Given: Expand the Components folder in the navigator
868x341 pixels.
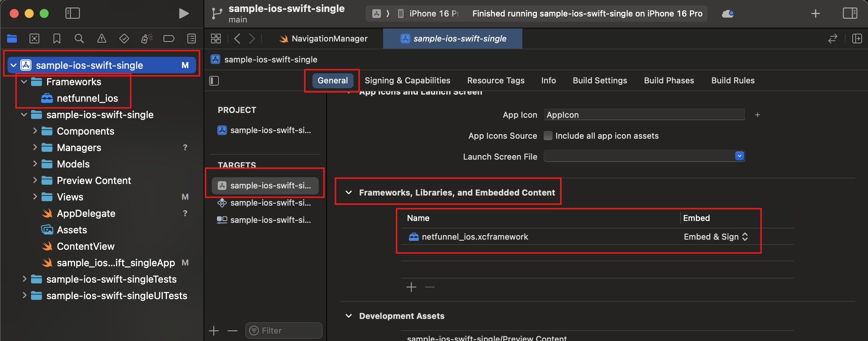Looking at the screenshot, I should pos(35,131).
